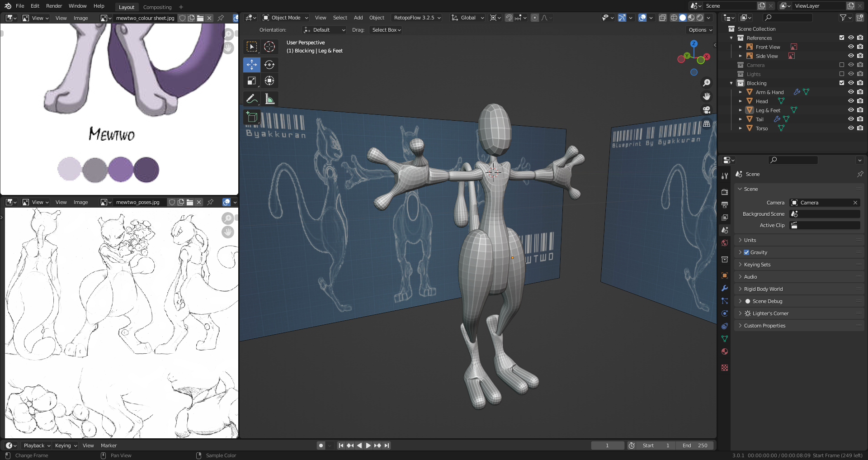Open the View Layer properties tab

(x=725, y=217)
